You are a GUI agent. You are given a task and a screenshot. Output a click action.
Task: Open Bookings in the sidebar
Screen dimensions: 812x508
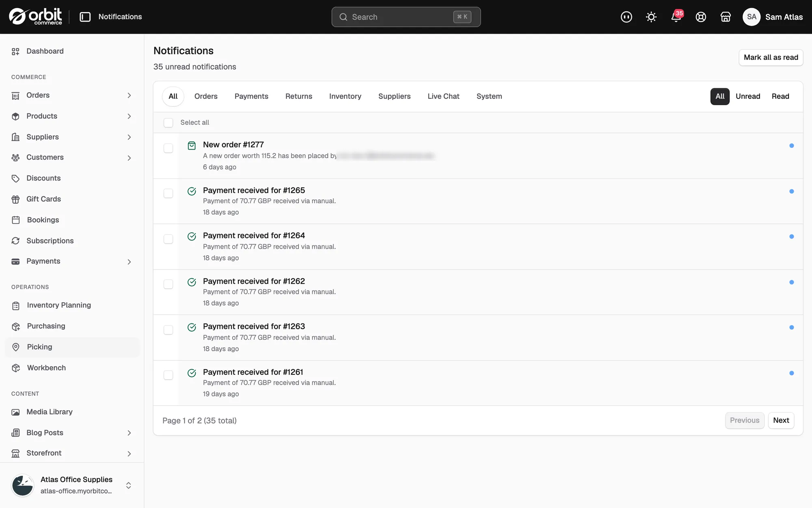point(43,220)
